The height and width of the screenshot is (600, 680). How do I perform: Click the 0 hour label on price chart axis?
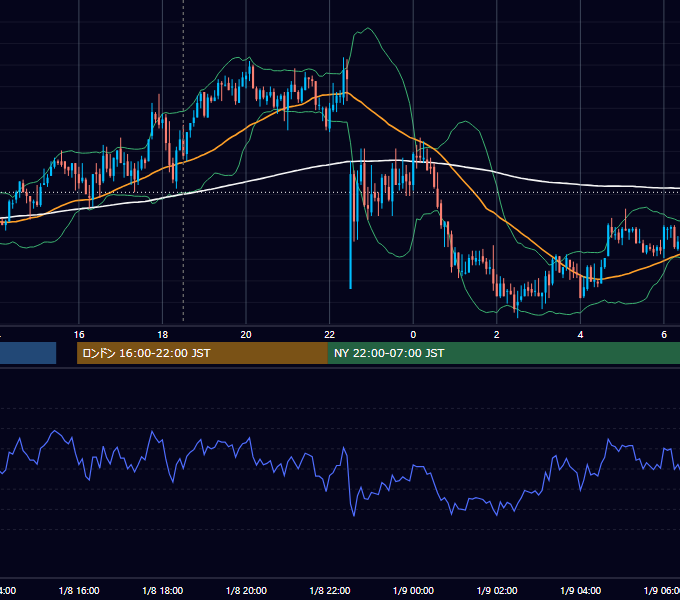[413, 335]
